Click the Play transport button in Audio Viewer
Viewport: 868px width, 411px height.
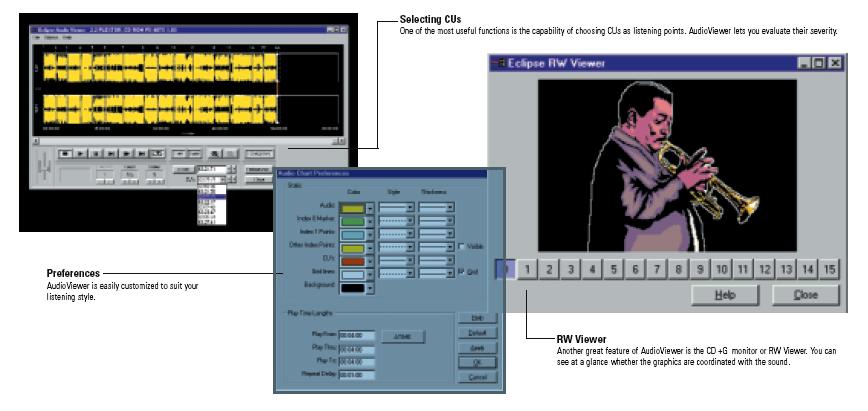pyautogui.click(x=80, y=153)
